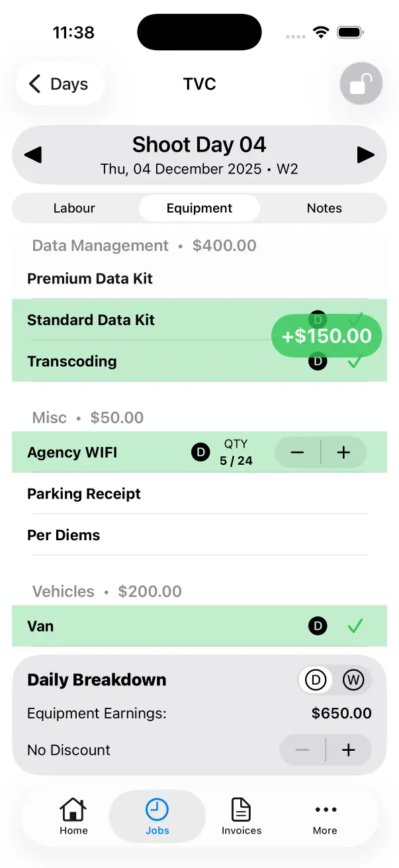Toggle the checkmark beside Van
The image size is (399, 868).
click(x=355, y=626)
